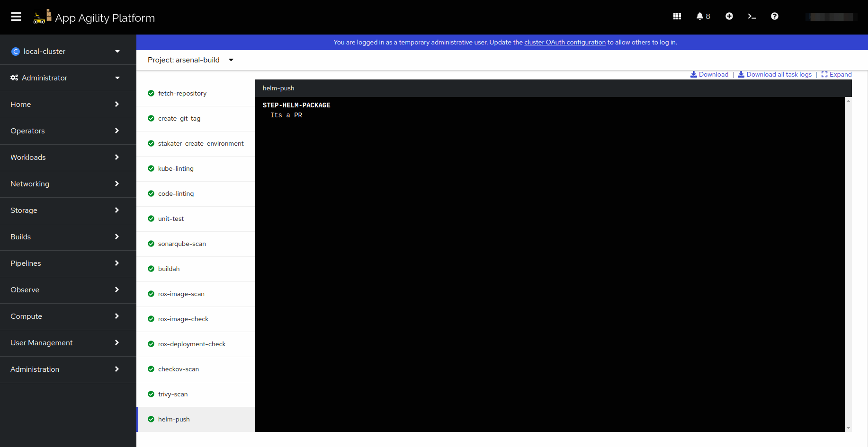Select the buildah task log
The image size is (868, 447).
(169, 269)
